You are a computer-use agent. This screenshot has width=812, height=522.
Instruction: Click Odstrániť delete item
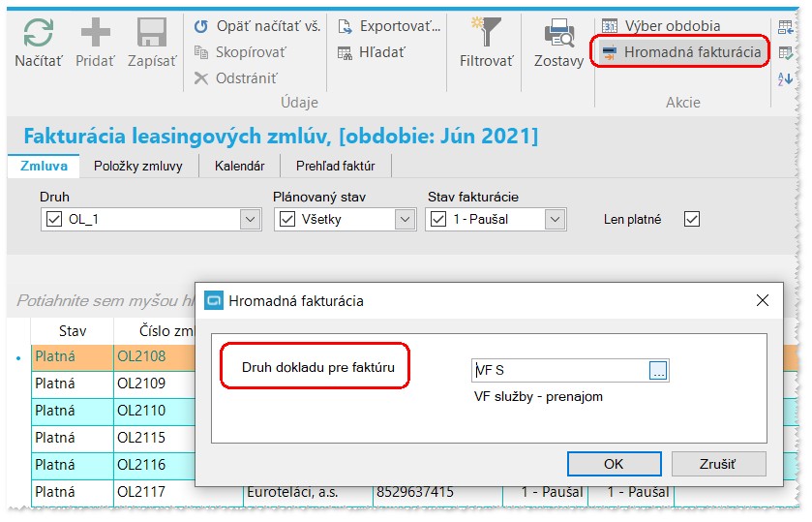(235, 78)
